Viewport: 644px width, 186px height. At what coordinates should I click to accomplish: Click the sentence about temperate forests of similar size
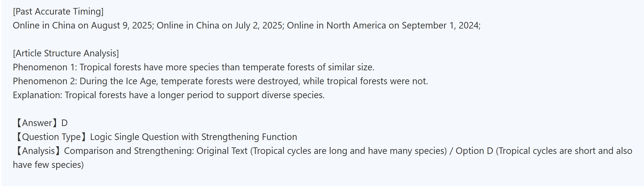point(227,67)
